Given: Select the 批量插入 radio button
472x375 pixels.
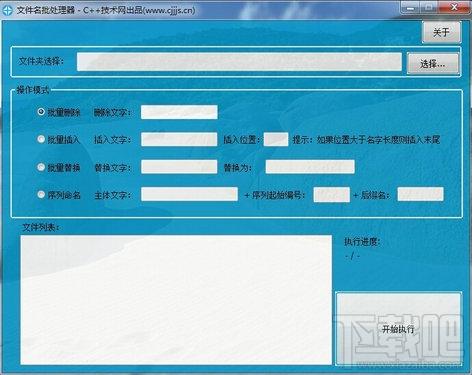Looking at the screenshot, I should [x=41, y=139].
